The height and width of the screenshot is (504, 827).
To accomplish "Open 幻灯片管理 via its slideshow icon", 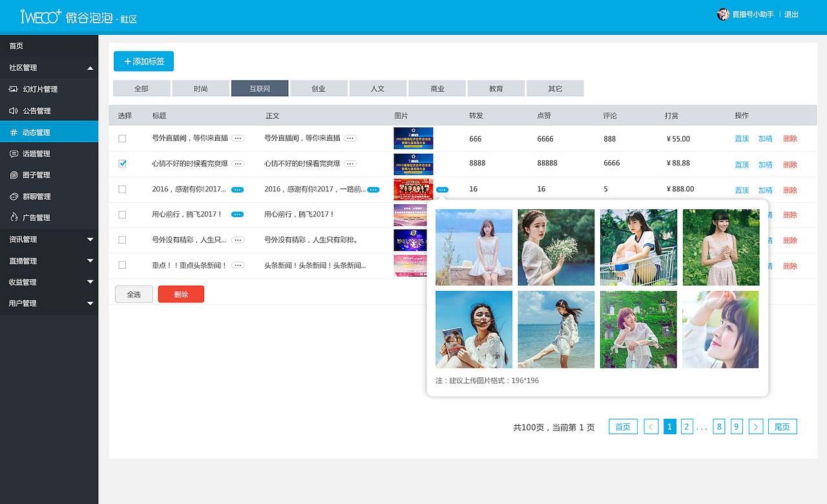I will [14, 89].
